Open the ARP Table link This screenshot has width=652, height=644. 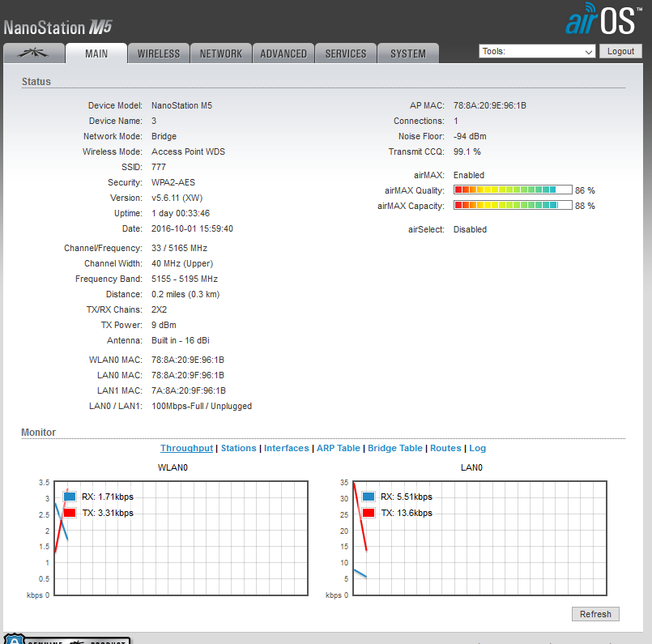[x=339, y=448]
